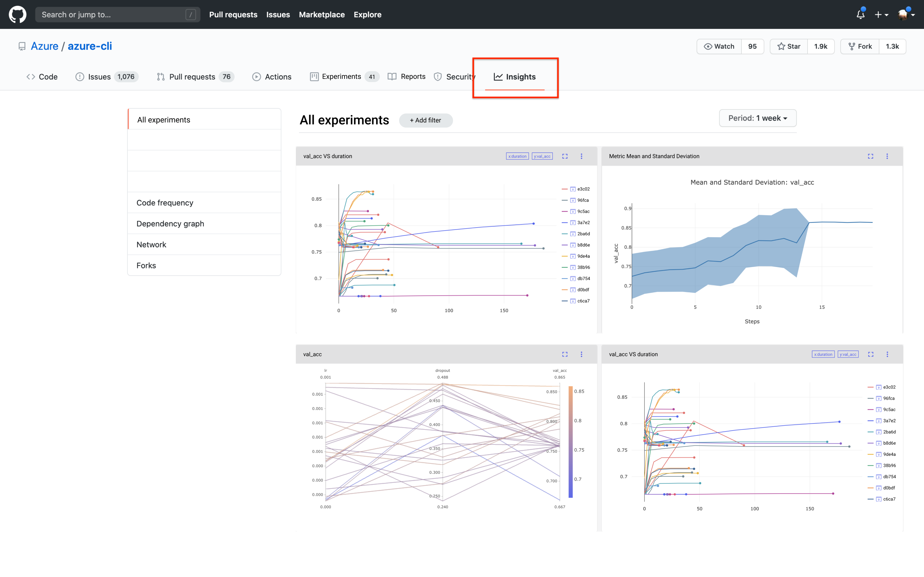Expand fullscreen on top-left val_acc VS duration chart
Screen dimensions: 924x577
(565, 156)
